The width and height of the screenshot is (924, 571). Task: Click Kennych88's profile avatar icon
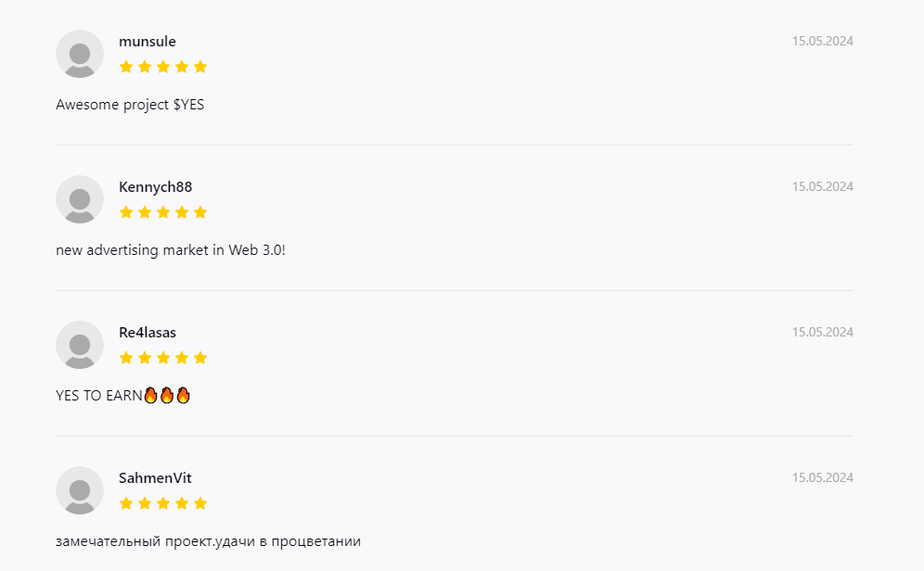tap(80, 199)
